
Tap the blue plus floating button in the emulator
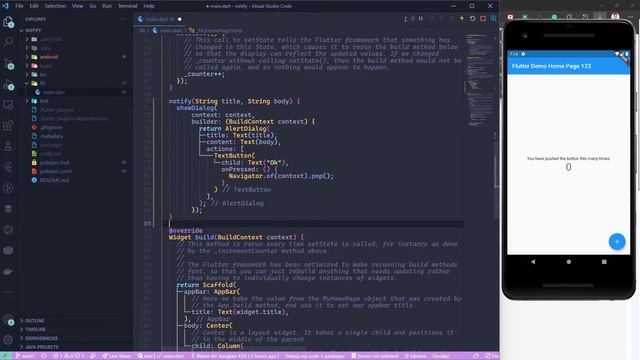[x=617, y=242]
